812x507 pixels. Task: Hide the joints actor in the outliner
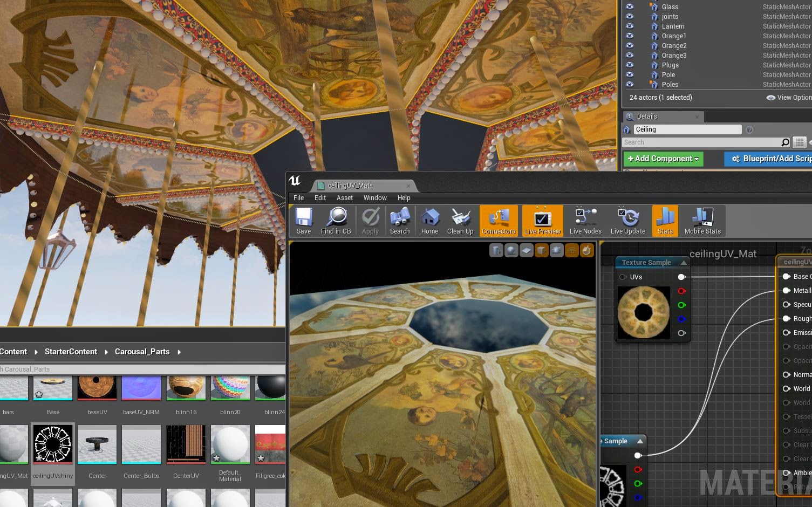pyautogui.click(x=629, y=16)
